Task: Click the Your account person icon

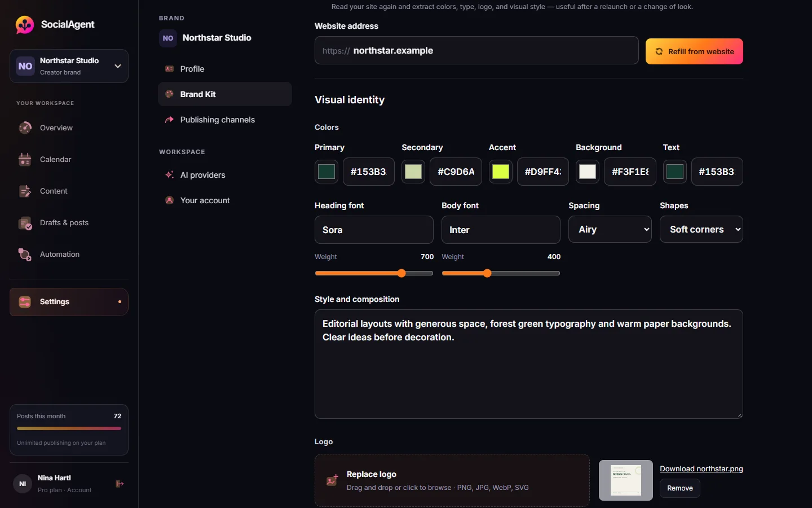Action: [x=169, y=200]
